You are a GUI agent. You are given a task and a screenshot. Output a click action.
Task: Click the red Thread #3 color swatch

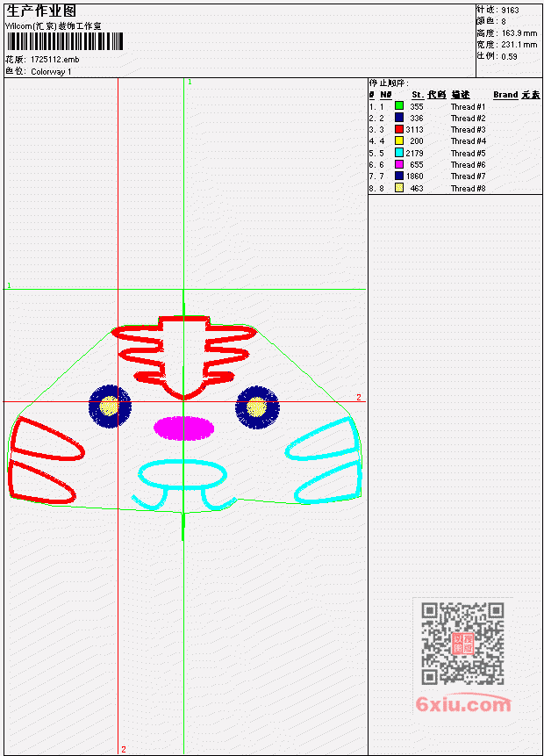[x=399, y=129]
